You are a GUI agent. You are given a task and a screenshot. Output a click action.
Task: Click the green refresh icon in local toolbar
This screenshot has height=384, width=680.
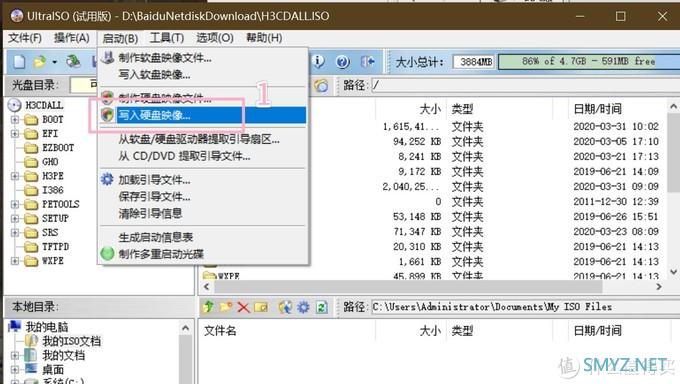[321, 307]
